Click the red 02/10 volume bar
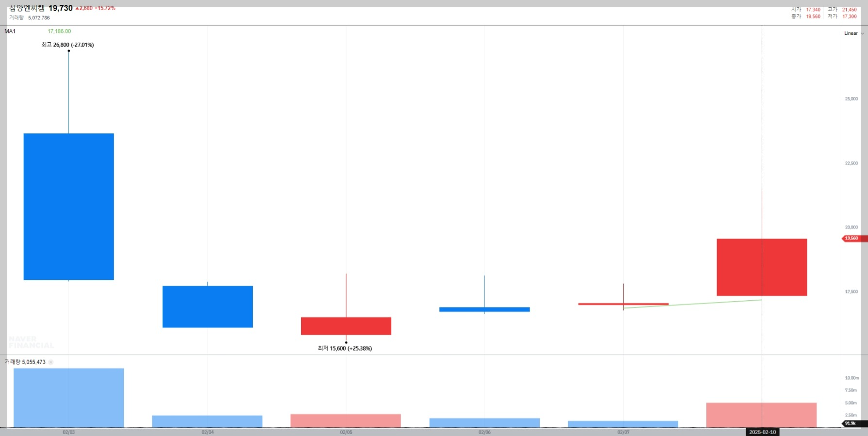 761,415
